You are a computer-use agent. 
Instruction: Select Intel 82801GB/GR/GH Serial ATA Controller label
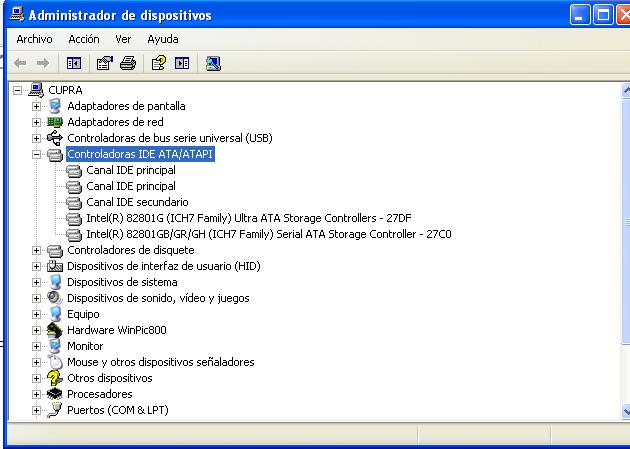269,234
